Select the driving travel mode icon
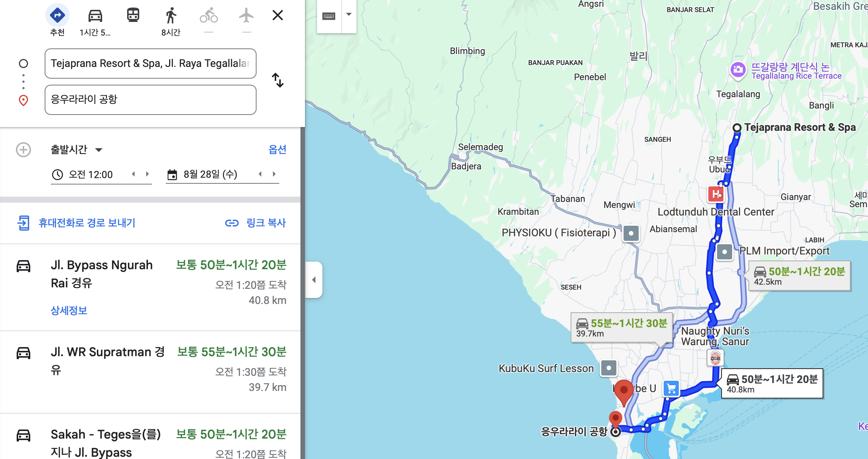This screenshot has width=868, height=459. (x=95, y=16)
